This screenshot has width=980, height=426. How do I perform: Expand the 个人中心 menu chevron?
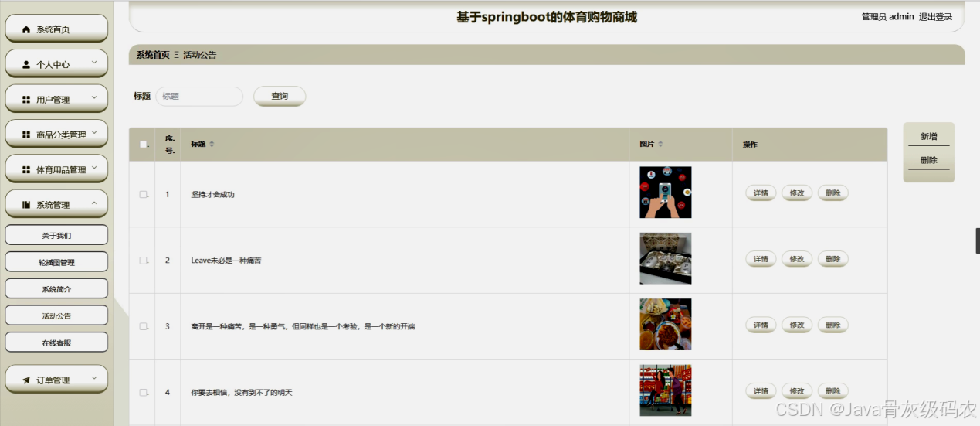94,63
